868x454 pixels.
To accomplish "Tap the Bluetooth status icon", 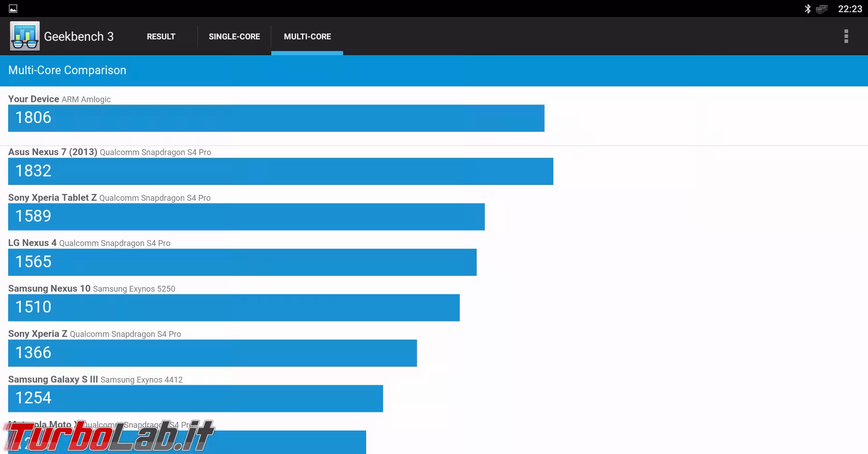I will [x=807, y=9].
